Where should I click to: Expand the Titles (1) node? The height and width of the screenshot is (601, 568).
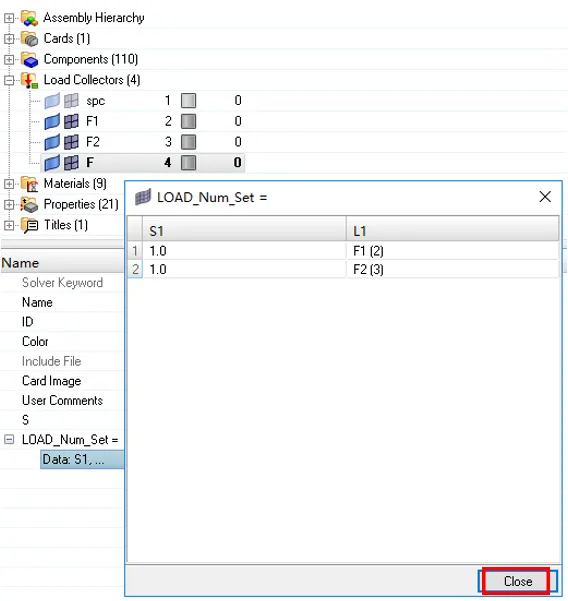coord(9,225)
